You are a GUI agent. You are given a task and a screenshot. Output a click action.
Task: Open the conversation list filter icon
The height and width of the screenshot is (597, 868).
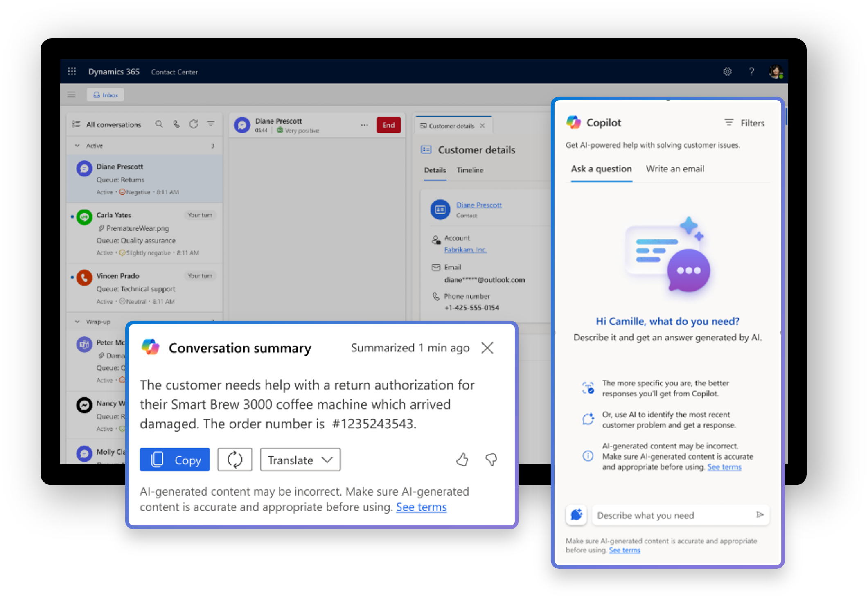(x=211, y=124)
